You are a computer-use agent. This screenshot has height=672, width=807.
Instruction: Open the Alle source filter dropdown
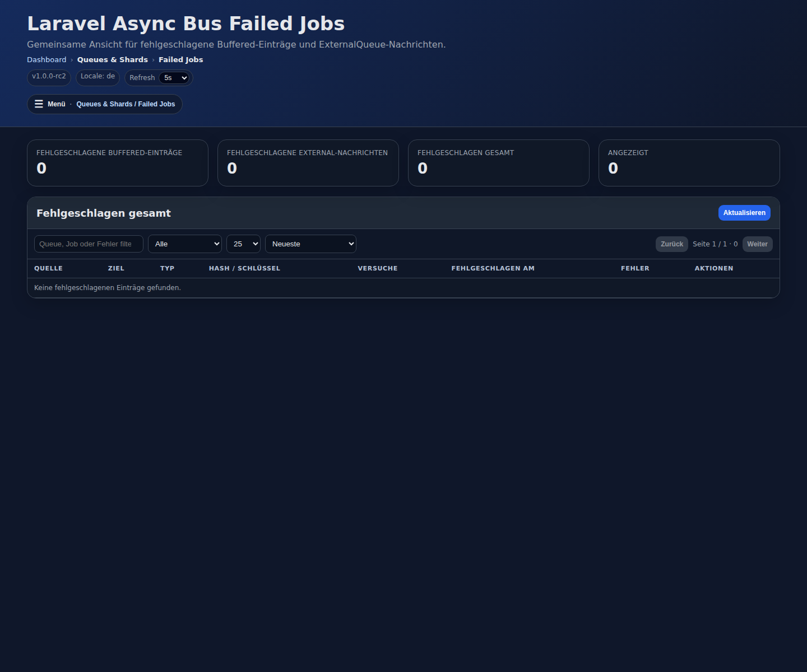pyautogui.click(x=185, y=244)
